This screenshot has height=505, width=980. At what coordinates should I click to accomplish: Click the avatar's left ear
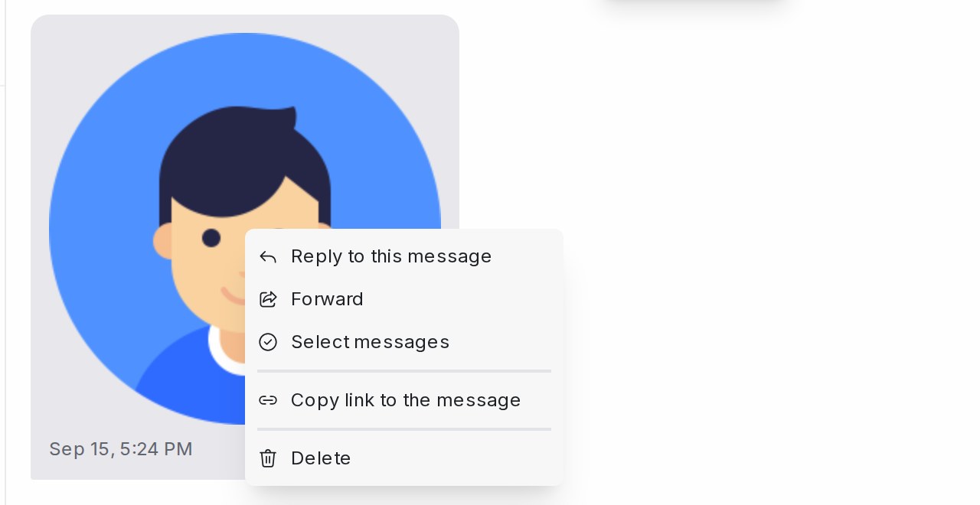point(163,242)
